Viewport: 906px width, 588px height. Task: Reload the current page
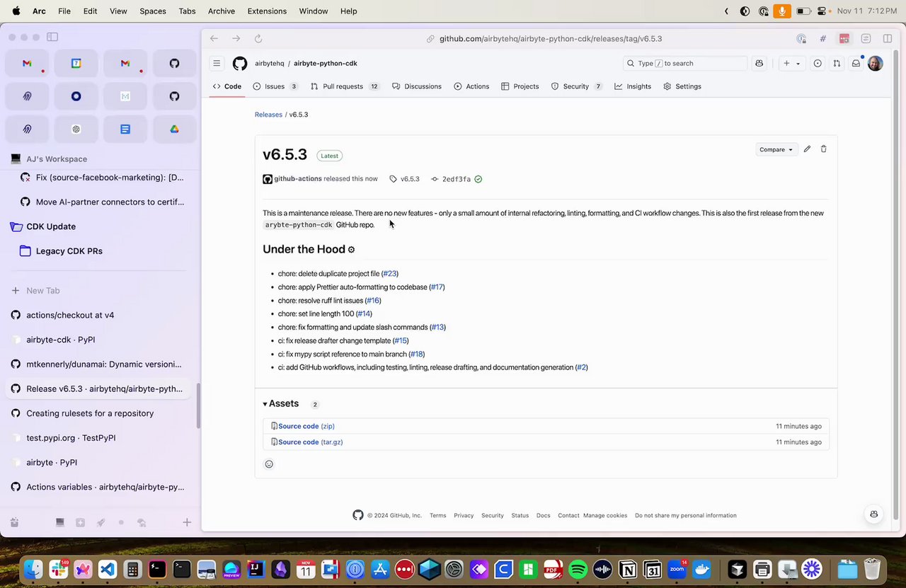click(x=258, y=39)
